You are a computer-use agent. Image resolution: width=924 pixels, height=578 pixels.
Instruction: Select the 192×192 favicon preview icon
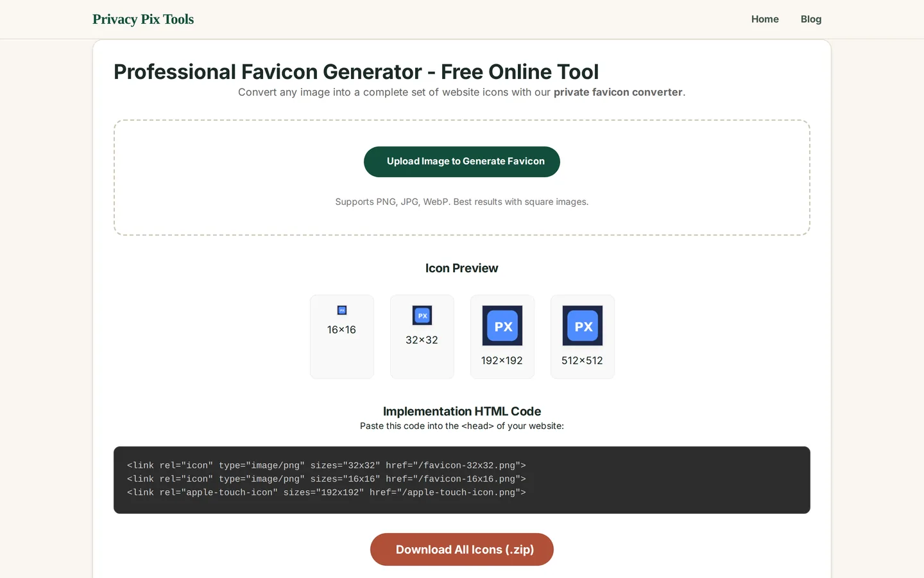point(502,326)
